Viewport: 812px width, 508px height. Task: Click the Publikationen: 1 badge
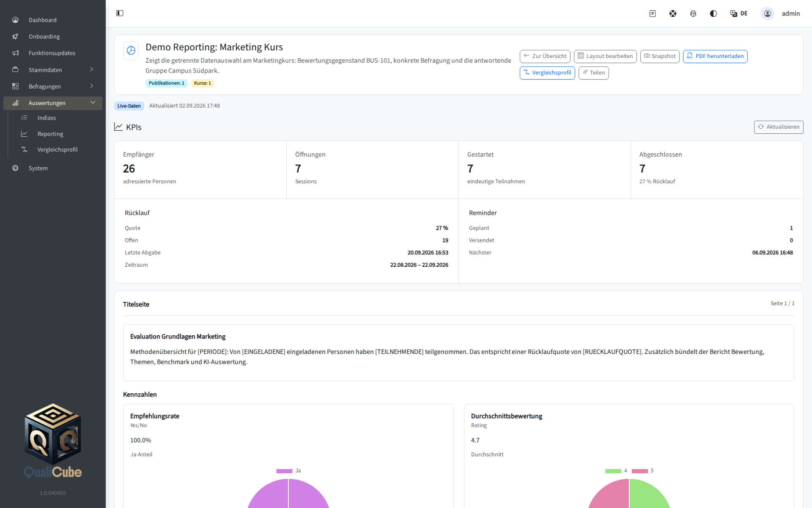pos(167,83)
